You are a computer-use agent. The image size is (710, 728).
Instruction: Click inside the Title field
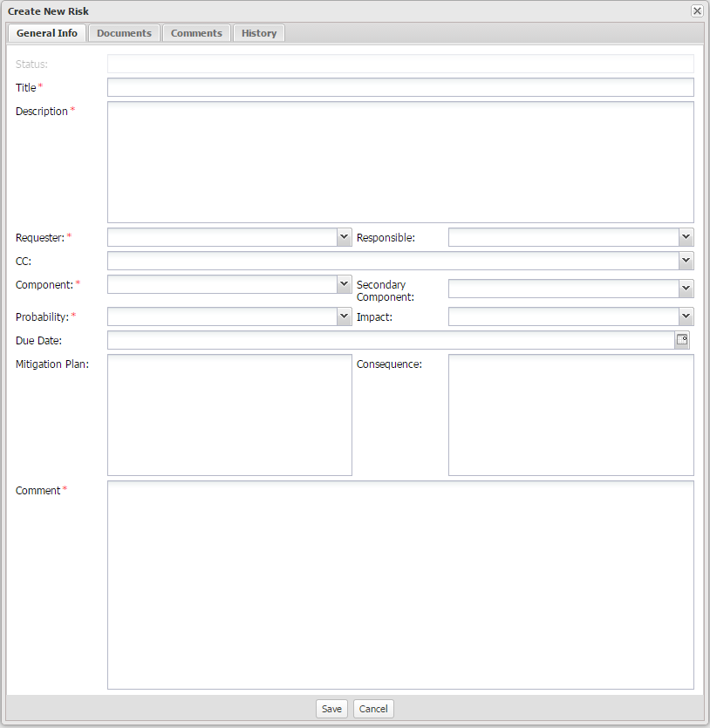point(400,87)
